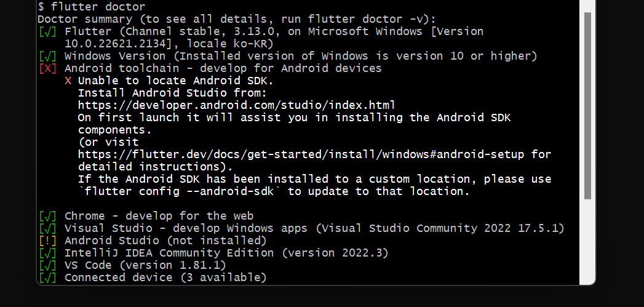Click the vertical scrollbar thumb

[x=587, y=106]
